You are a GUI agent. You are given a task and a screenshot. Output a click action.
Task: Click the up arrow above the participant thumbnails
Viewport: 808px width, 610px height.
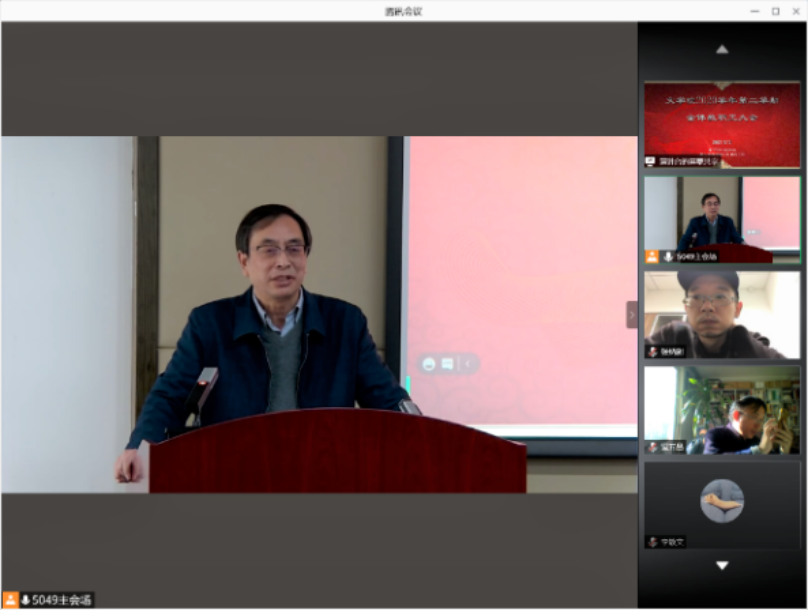coord(722,47)
